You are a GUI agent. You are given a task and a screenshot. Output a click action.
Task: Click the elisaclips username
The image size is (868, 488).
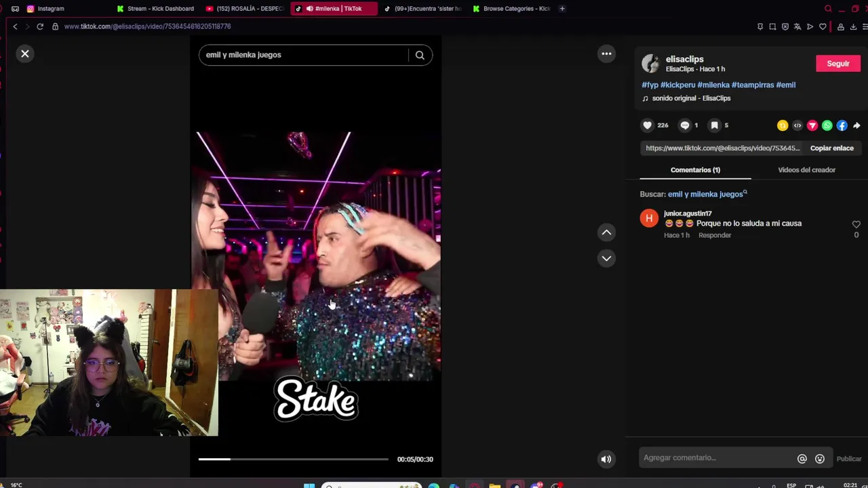tap(684, 59)
